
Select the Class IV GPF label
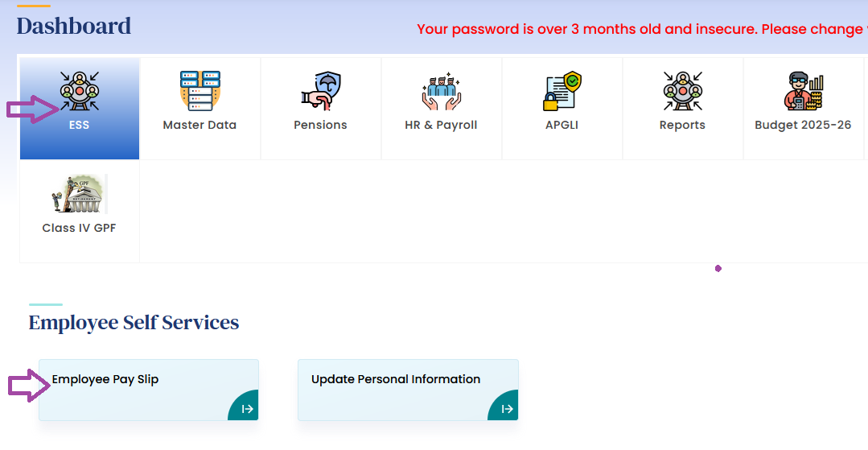tap(79, 228)
